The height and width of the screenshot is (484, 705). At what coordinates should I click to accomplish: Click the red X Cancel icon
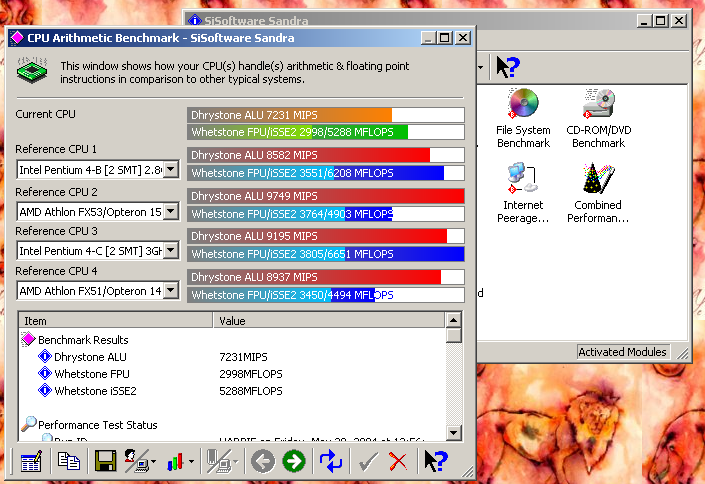click(x=398, y=461)
